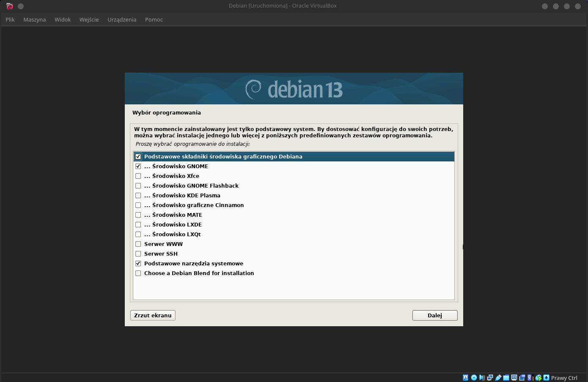588x382 pixels.
Task: Check the Środowisko LXDE box
Action: [138, 224]
